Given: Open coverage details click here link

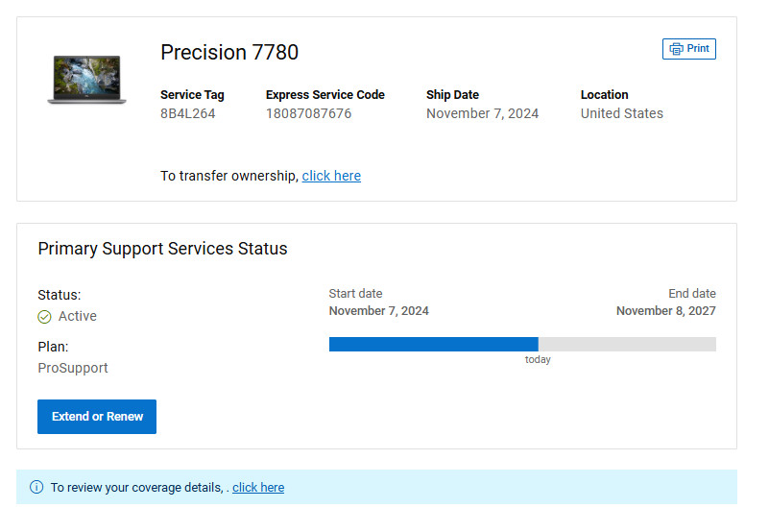Looking at the screenshot, I should [x=258, y=487].
